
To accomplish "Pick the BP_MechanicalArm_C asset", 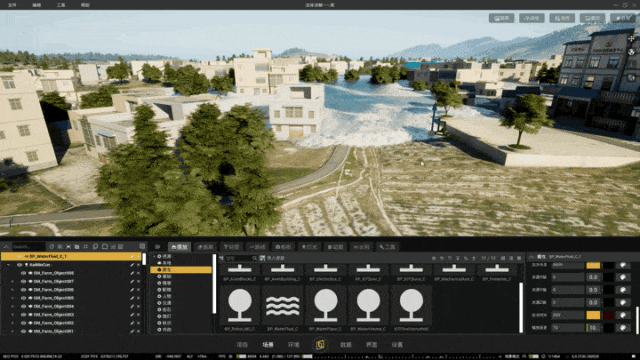I will 454,273.
